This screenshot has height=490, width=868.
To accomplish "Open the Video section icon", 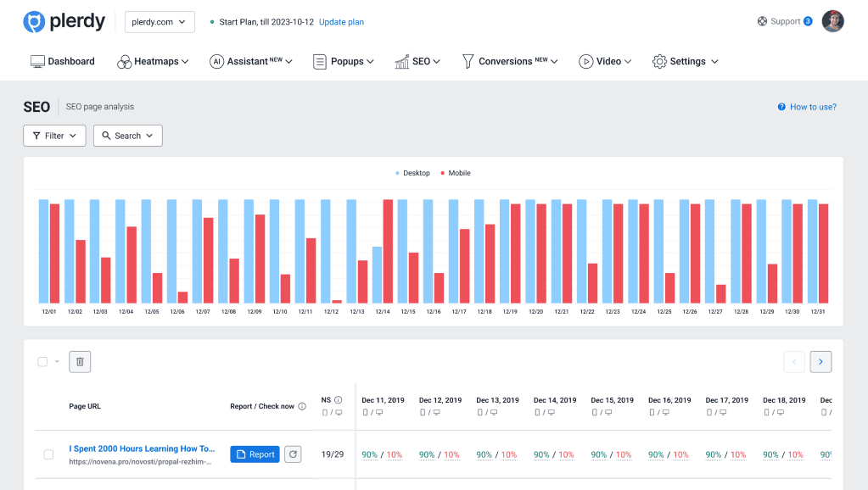I will tap(585, 61).
